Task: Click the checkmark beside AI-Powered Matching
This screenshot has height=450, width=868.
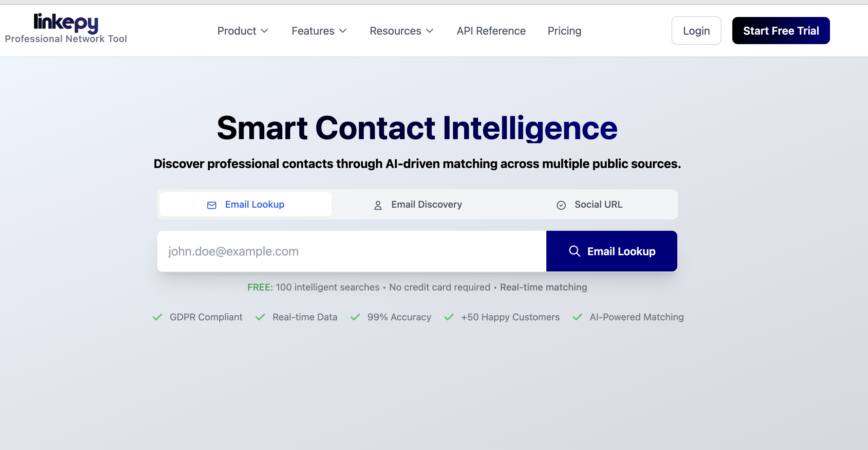Action: [578, 317]
